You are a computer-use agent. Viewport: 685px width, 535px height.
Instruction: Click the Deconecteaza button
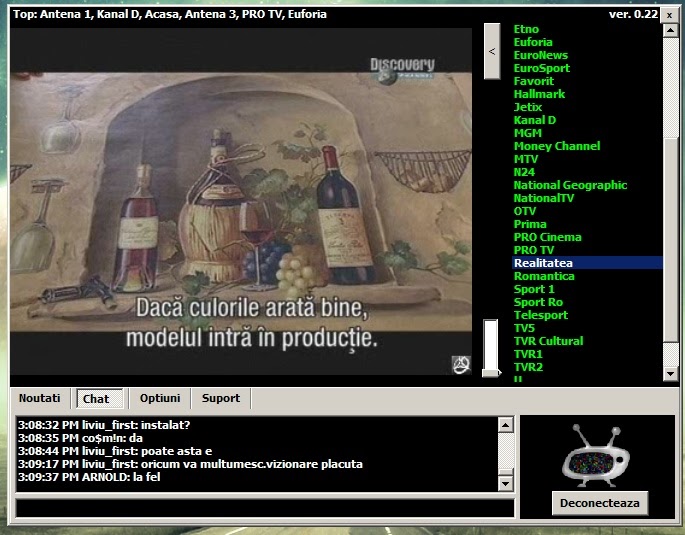[600, 503]
